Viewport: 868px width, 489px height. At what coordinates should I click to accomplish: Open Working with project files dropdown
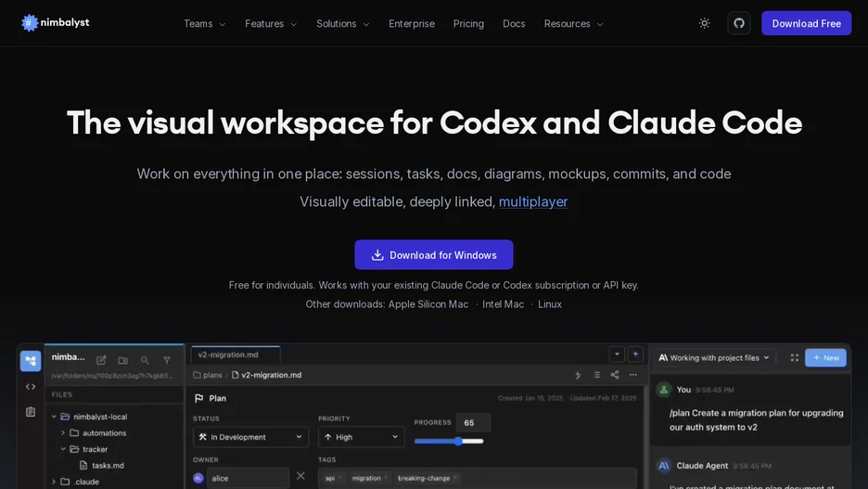(714, 358)
